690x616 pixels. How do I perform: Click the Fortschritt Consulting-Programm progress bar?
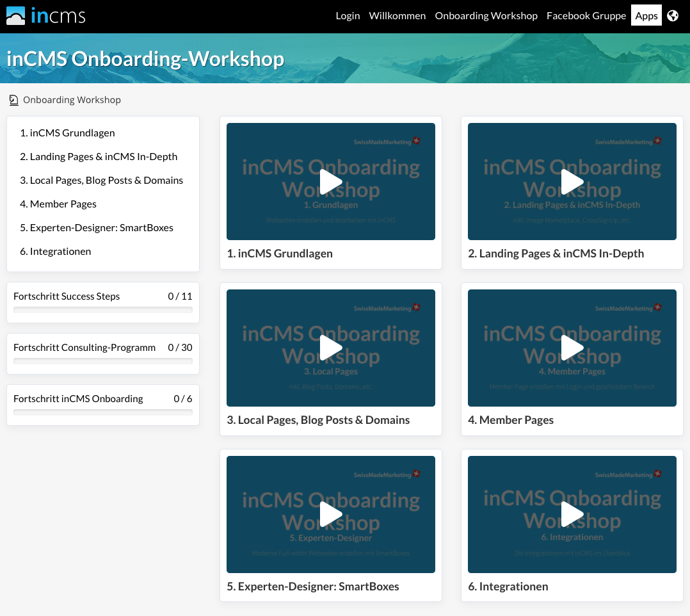(x=103, y=361)
